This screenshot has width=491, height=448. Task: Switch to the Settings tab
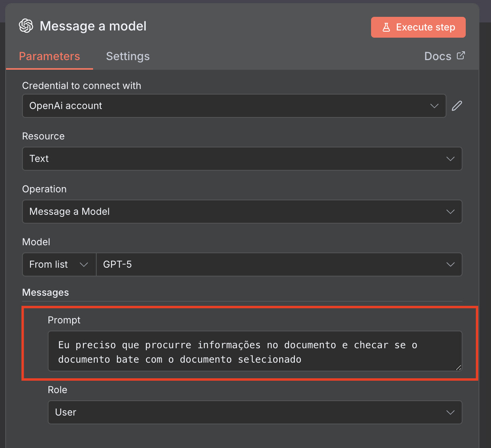coord(128,56)
